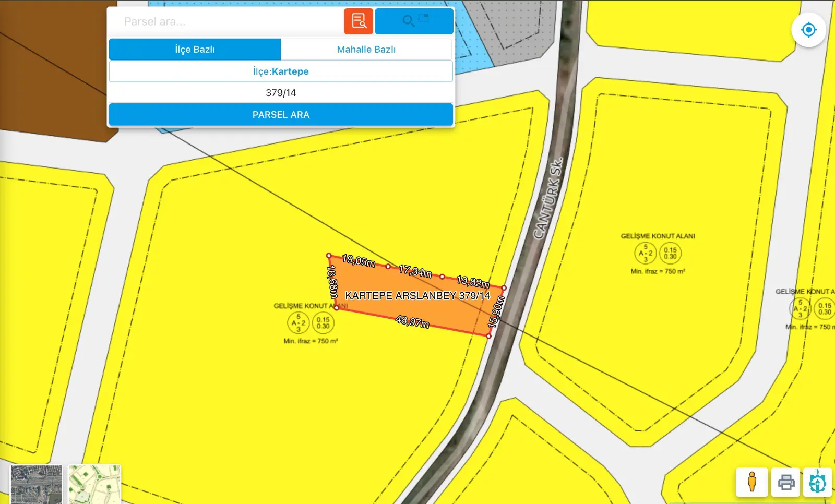
Task: Switch to the İlçe Bazlı tab
Action: click(195, 50)
